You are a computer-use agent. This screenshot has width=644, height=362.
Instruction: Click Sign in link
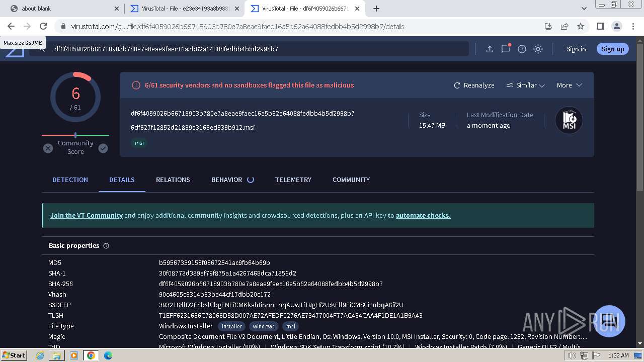(576, 49)
